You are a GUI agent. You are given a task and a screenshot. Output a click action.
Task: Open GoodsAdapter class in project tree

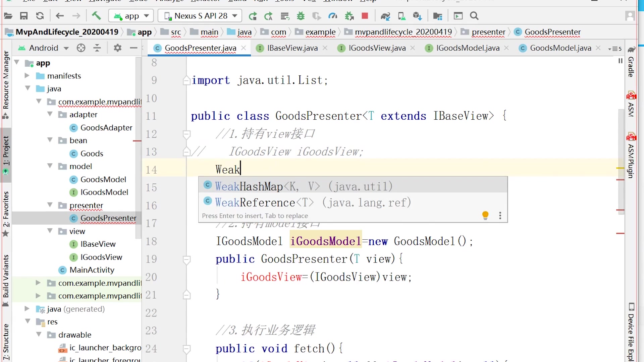[106, 127]
